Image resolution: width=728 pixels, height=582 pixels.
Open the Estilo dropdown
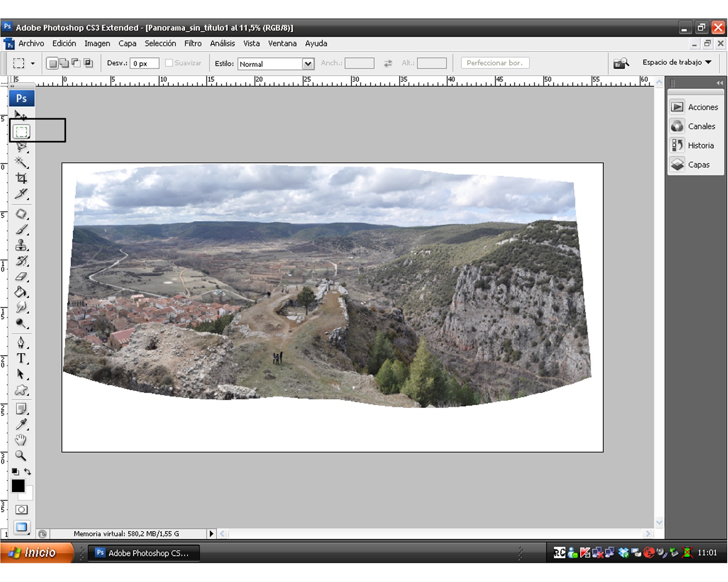click(308, 63)
